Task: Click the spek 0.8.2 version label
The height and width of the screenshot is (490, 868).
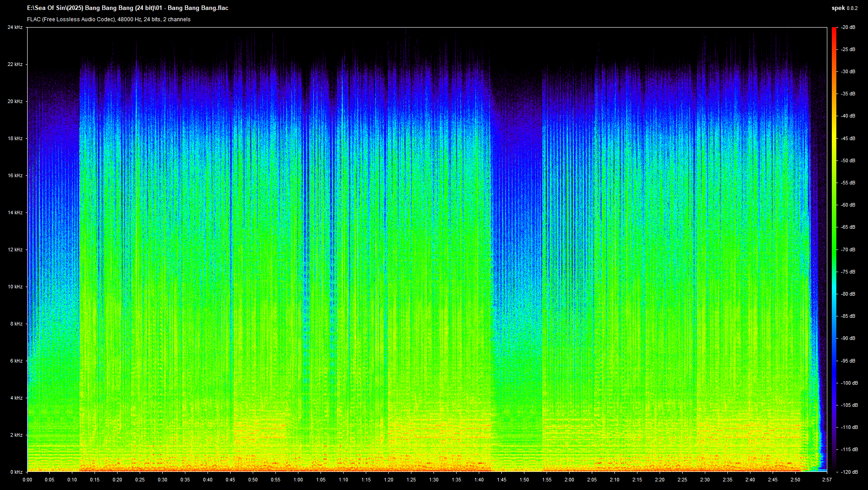Action: pyautogui.click(x=844, y=8)
